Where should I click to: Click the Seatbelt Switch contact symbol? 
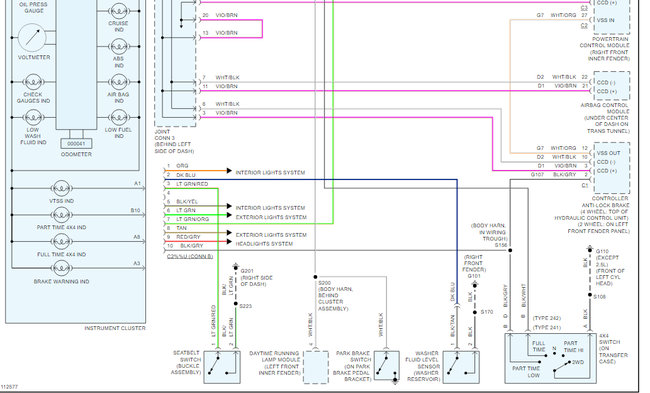[x=222, y=367]
